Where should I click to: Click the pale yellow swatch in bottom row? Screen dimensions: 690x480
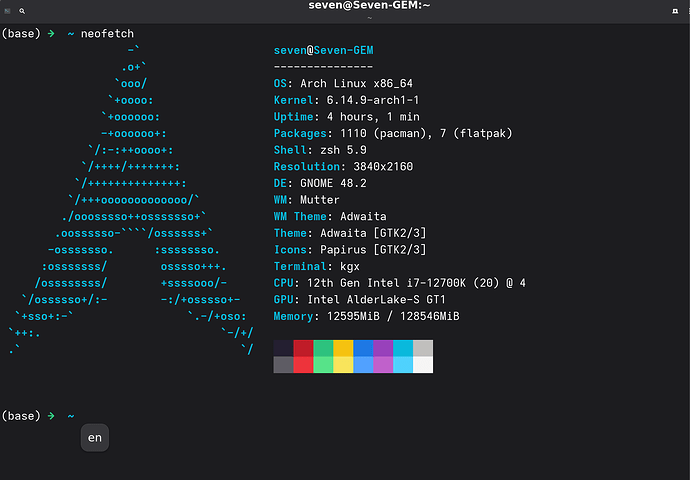(343, 365)
